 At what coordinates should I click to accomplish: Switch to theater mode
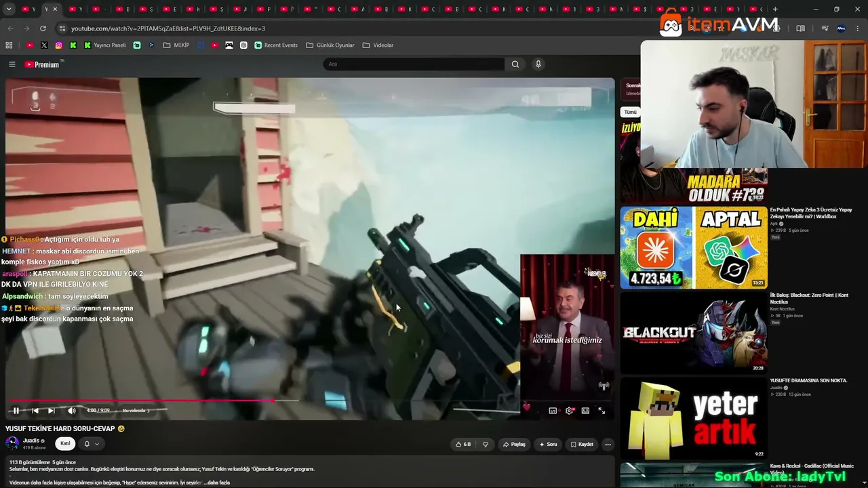pyautogui.click(x=585, y=411)
